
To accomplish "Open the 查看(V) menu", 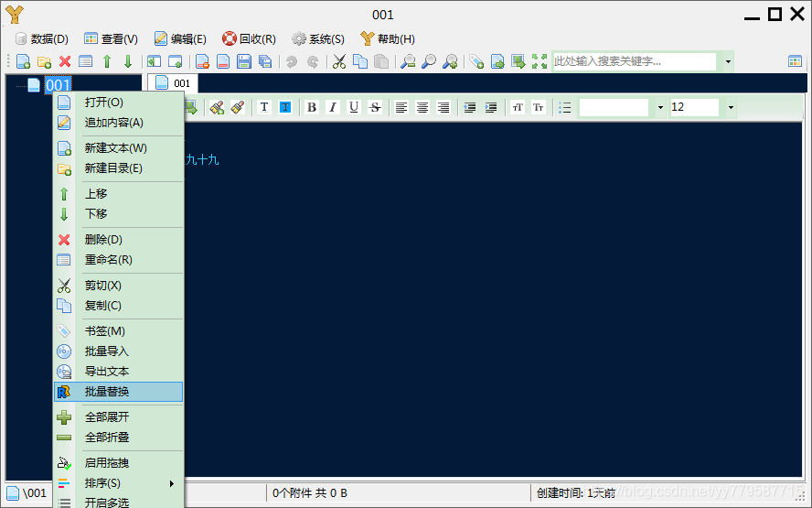I will pyautogui.click(x=111, y=38).
